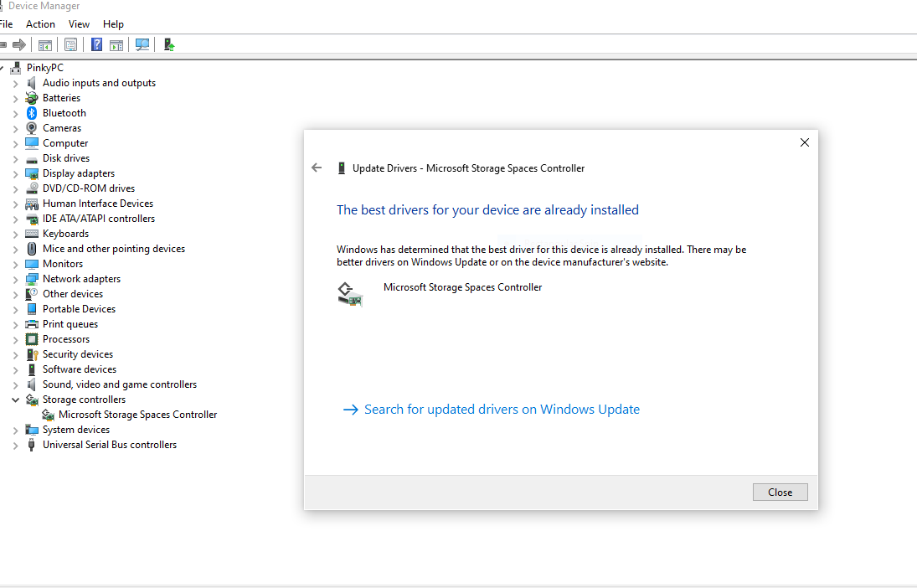
Task: Click Show/Hide Console Tree toolbar icon
Action: tap(45, 44)
